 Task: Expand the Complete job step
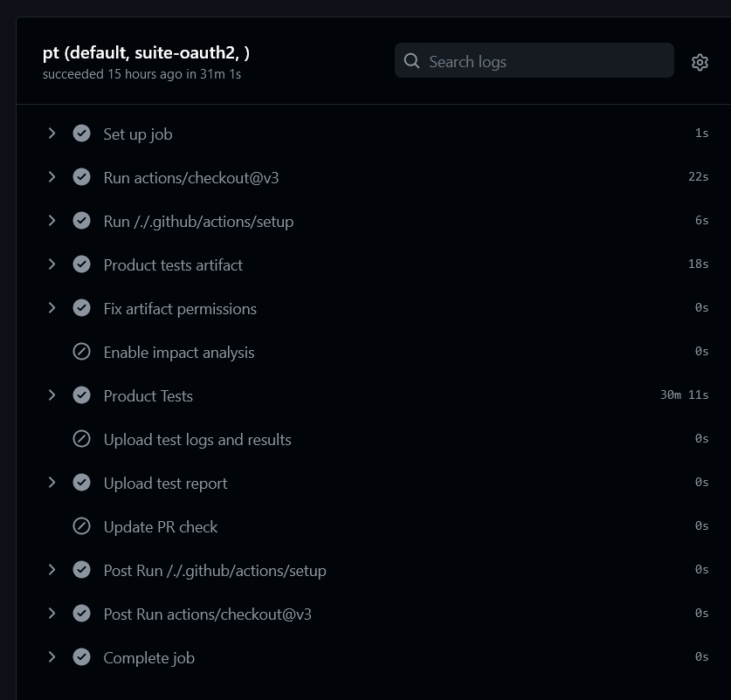[x=52, y=657]
